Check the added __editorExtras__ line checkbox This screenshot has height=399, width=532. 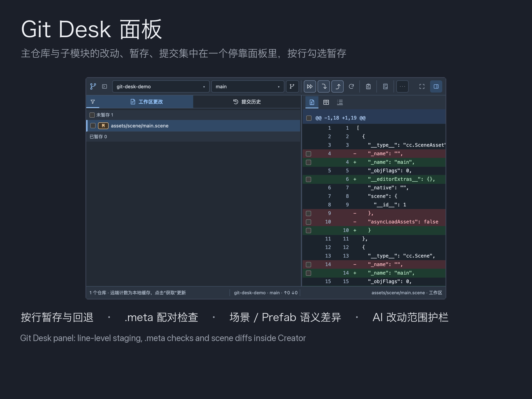309,179
